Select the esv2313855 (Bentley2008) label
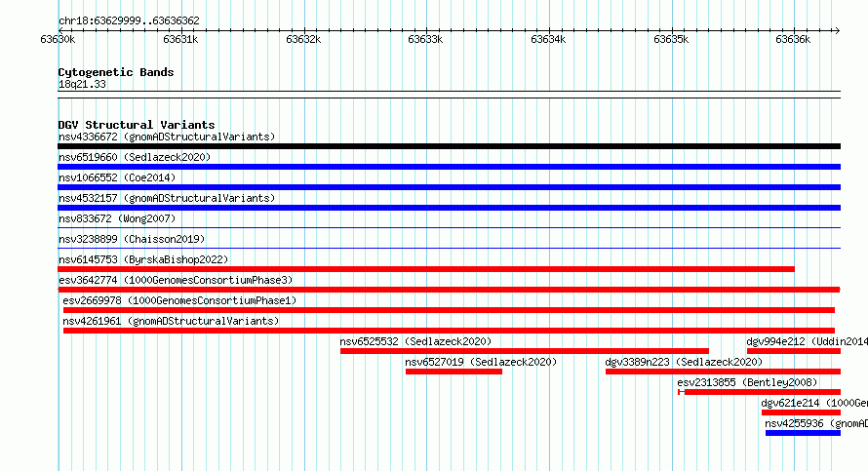Image resolution: width=868 pixels, height=471 pixels. pos(747,382)
